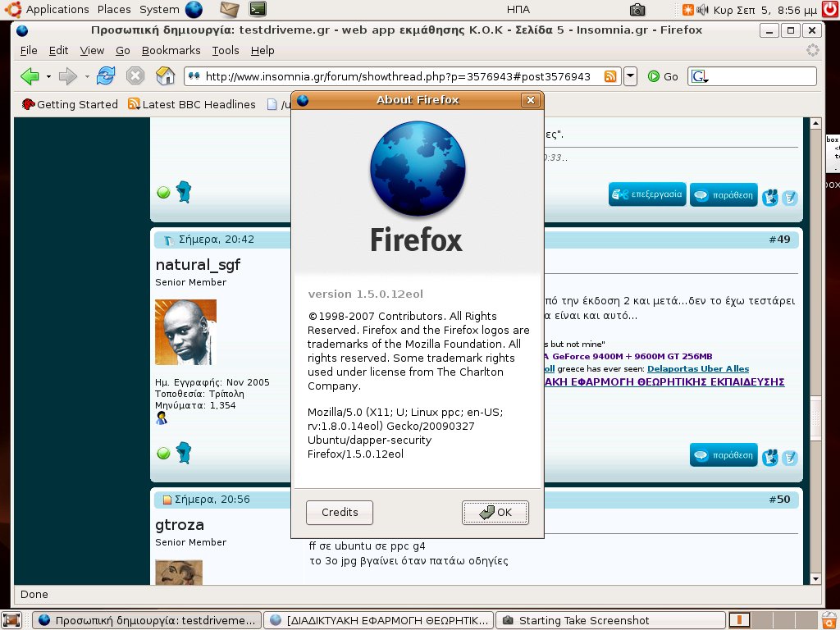Click multi-quote icon in post #49

[x=769, y=457]
